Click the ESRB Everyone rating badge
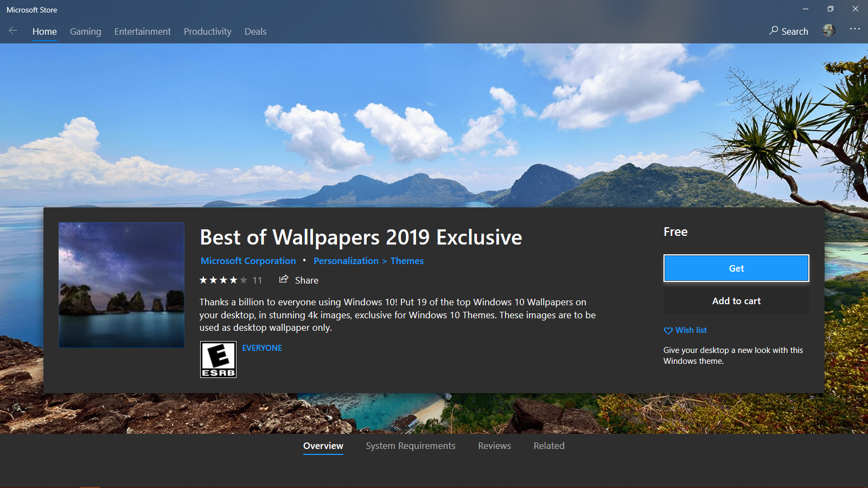This screenshot has height=488, width=868. point(218,359)
